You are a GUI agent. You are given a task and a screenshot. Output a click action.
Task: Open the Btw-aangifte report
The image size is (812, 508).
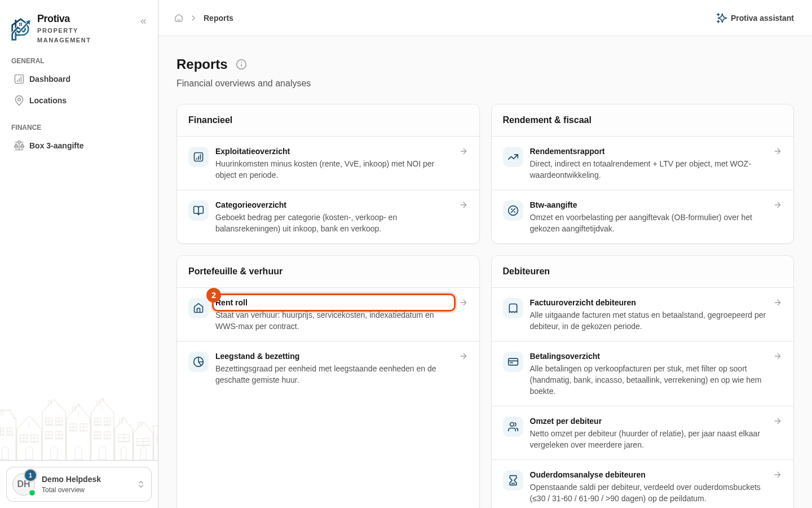pos(642,217)
